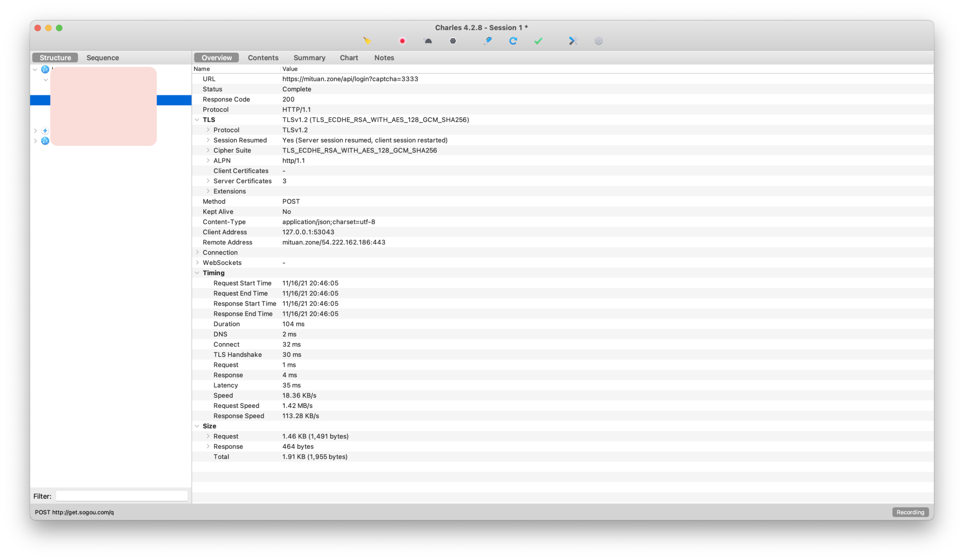Click the broom Clear Session icon

pos(367,41)
